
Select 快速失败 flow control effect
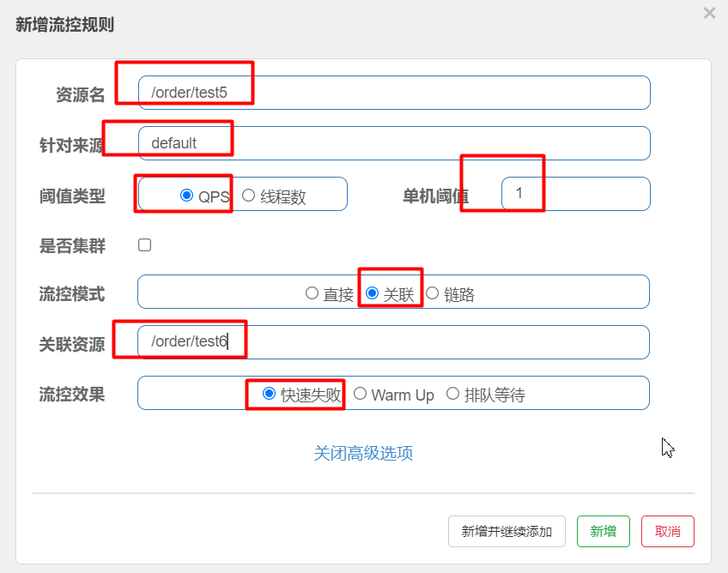pos(270,394)
